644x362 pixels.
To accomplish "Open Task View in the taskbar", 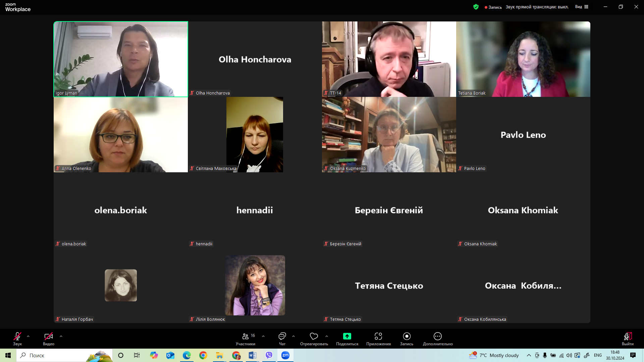I will tap(137, 355).
